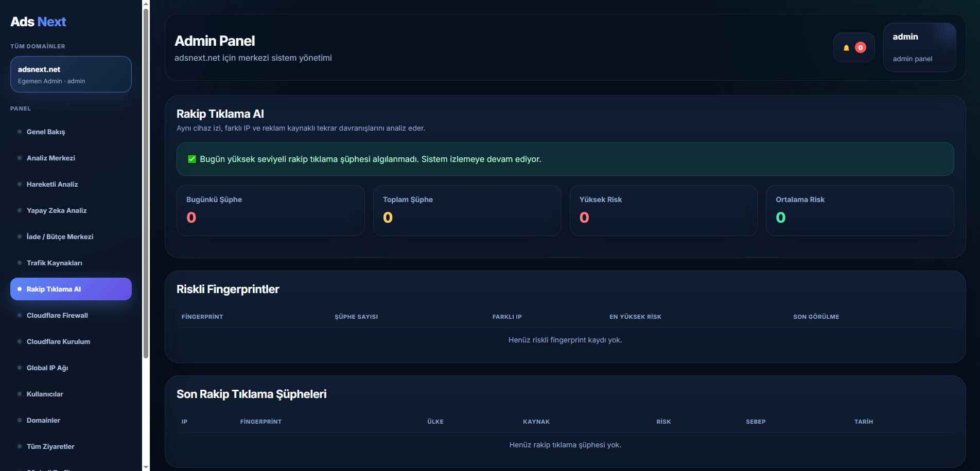Open the Ads Next logo
The width and height of the screenshot is (980, 471).
pyautogui.click(x=38, y=22)
